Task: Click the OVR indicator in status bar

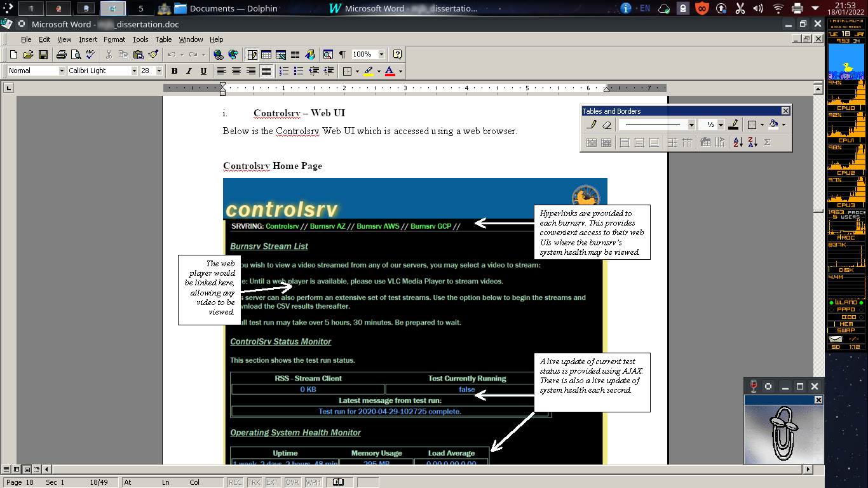Action: [292, 482]
